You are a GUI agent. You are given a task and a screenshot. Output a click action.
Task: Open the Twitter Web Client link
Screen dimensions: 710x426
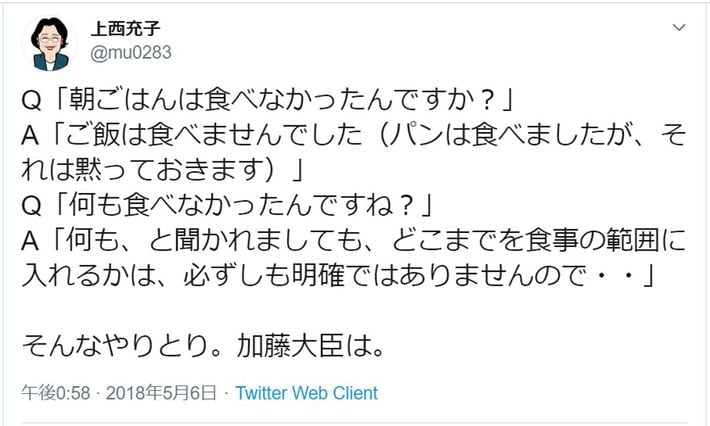point(306,393)
